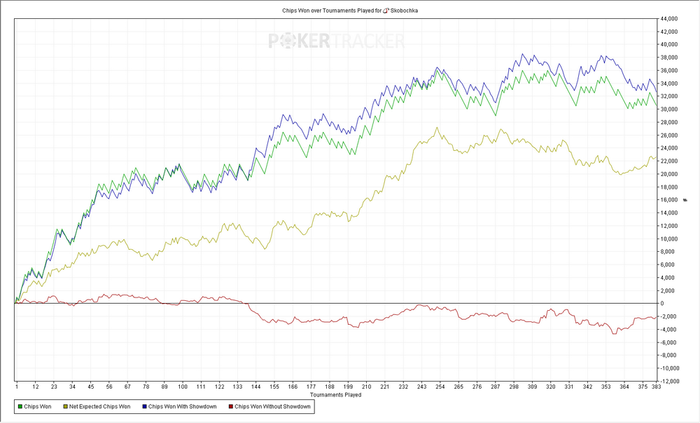Click the '44,000' y-axis tick label
Image resolution: width=700 pixels, height=423 pixels.
pyautogui.click(x=669, y=19)
